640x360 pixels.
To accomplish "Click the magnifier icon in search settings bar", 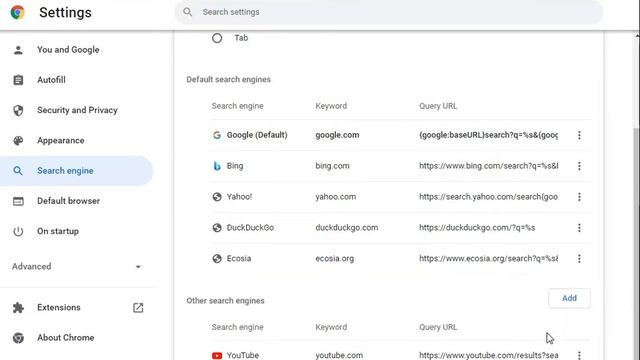I will (x=187, y=12).
